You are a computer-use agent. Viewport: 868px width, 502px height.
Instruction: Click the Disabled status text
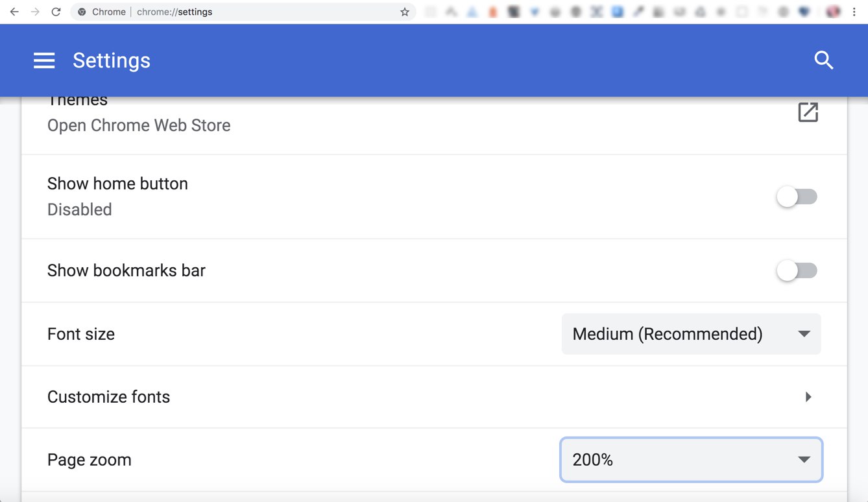tap(80, 209)
